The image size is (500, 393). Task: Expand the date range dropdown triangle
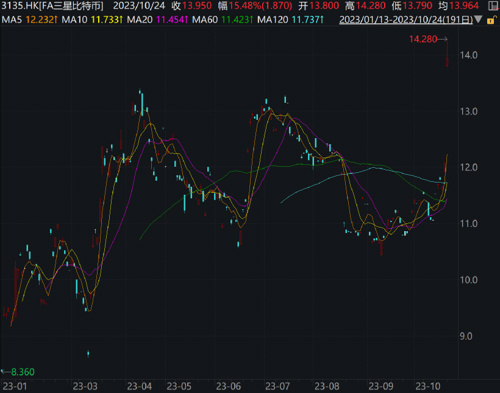pyautogui.click(x=478, y=20)
